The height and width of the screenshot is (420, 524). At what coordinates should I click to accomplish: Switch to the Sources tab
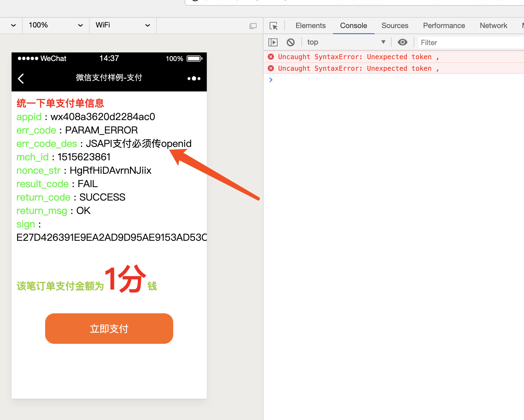(x=395, y=26)
